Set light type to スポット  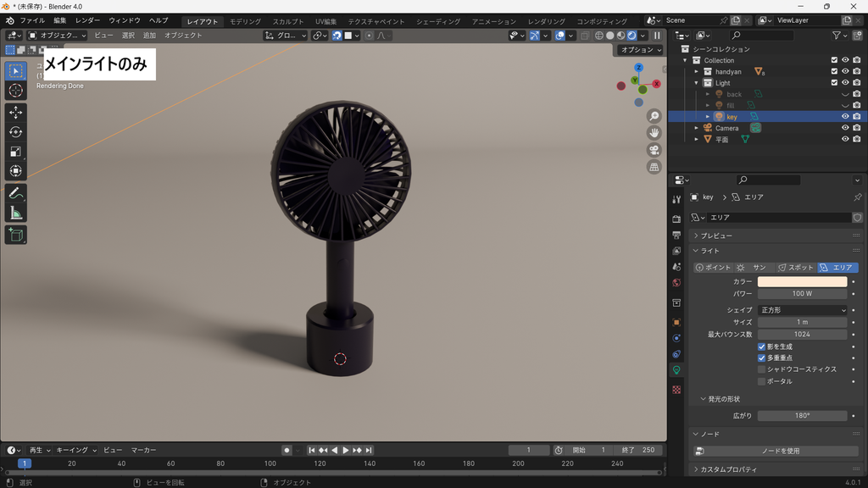[795, 268]
